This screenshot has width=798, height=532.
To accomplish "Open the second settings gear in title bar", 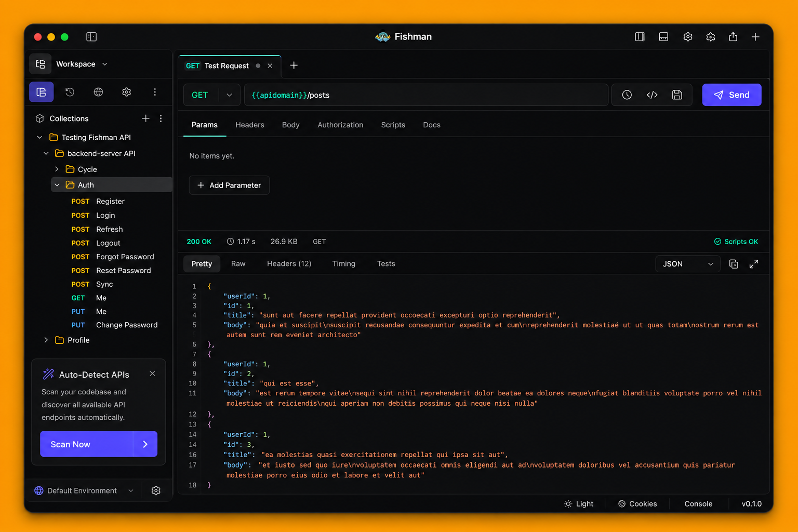I will pyautogui.click(x=711, y=37).
